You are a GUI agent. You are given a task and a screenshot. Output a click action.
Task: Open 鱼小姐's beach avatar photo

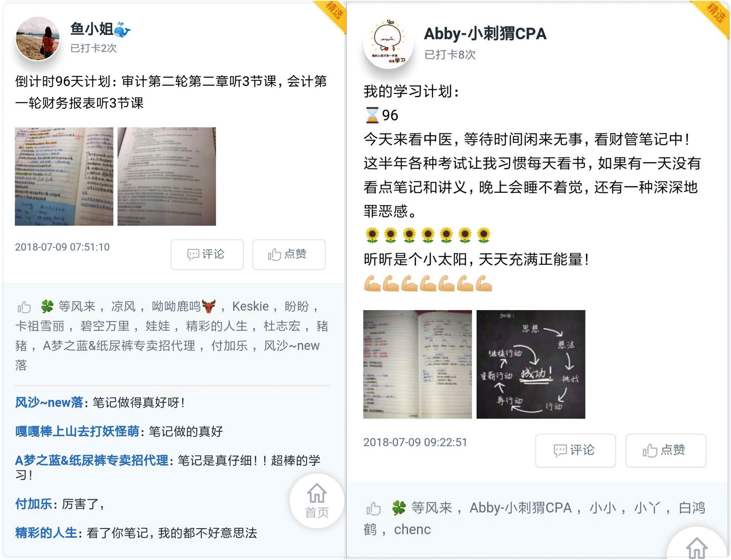(x=38, y=39)
